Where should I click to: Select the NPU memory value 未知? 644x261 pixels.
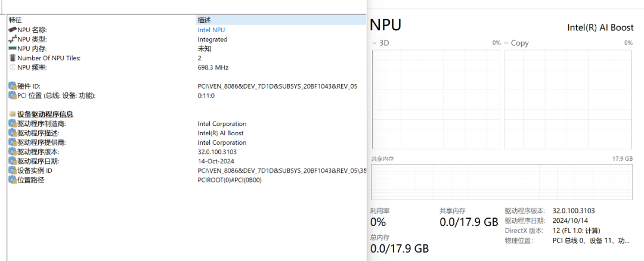point(204,49)
